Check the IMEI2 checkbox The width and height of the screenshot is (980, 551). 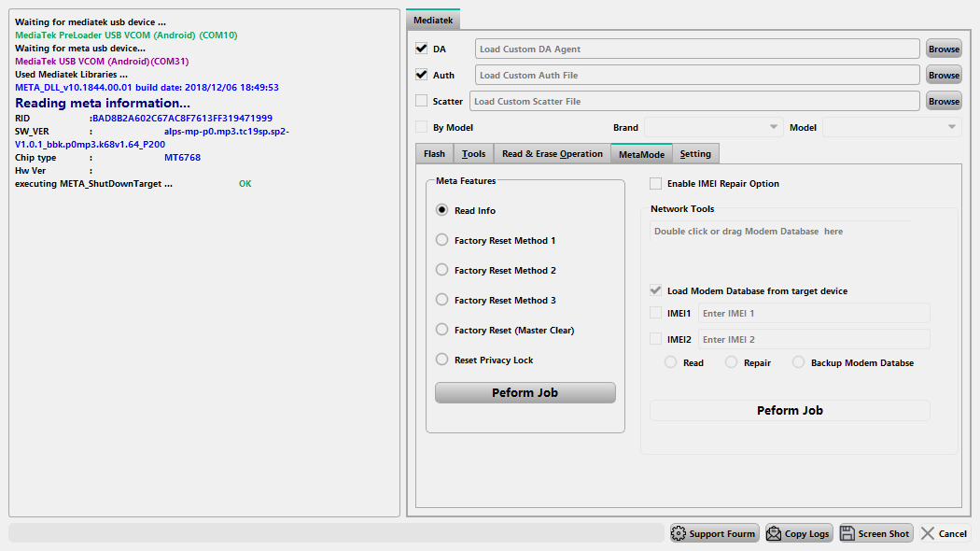click(655, 340)
